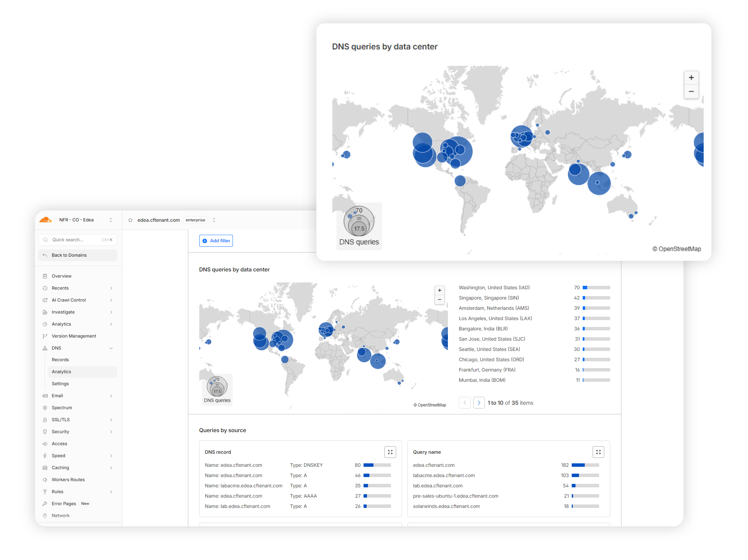Click solarwinds.edea.cftenant.com query name

pyautogui.click(x=447, y=506)
